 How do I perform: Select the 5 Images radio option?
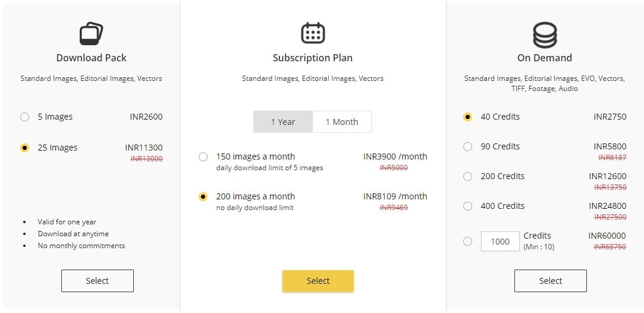pyautogui.click(x=25, y=117)
